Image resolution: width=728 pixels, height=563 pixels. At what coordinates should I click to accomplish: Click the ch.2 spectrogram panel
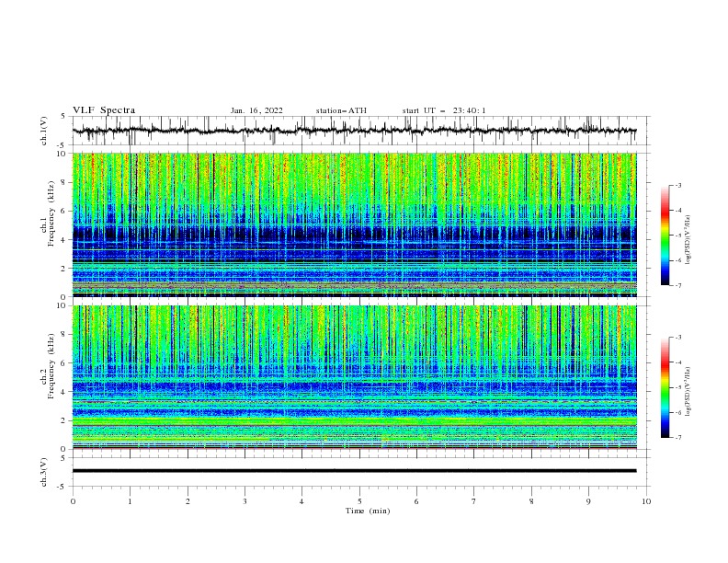(x=354, y=377)
